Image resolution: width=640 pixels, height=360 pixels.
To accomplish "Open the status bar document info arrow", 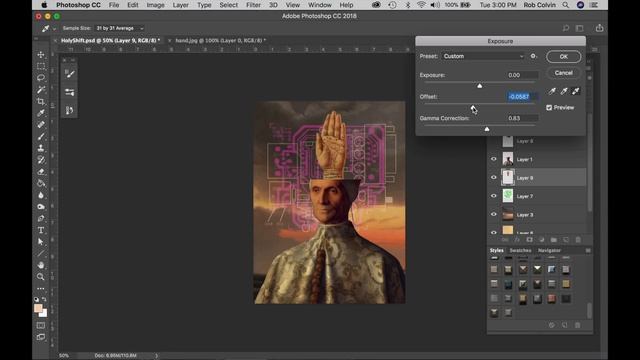I will tap(156, 356).
